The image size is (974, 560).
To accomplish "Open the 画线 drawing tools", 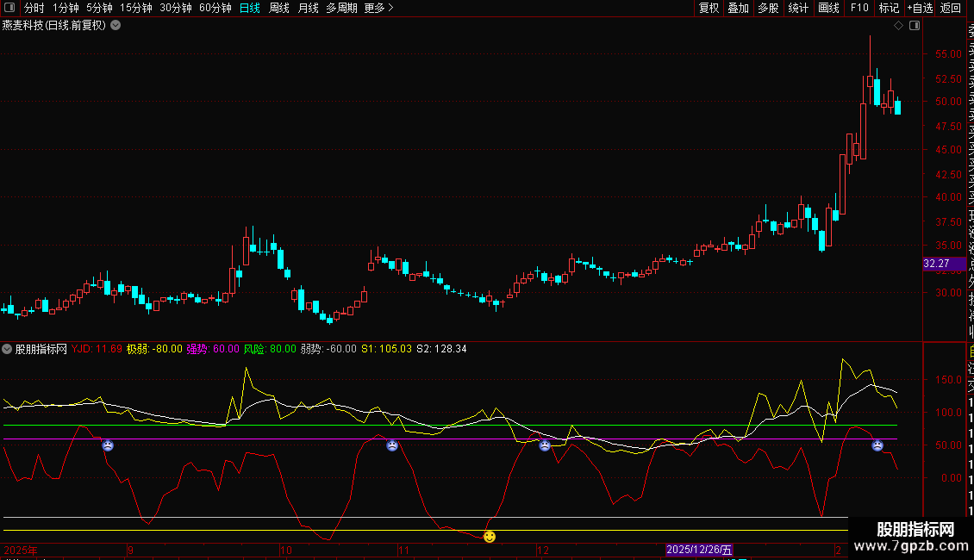I will [x=828, y=8].
